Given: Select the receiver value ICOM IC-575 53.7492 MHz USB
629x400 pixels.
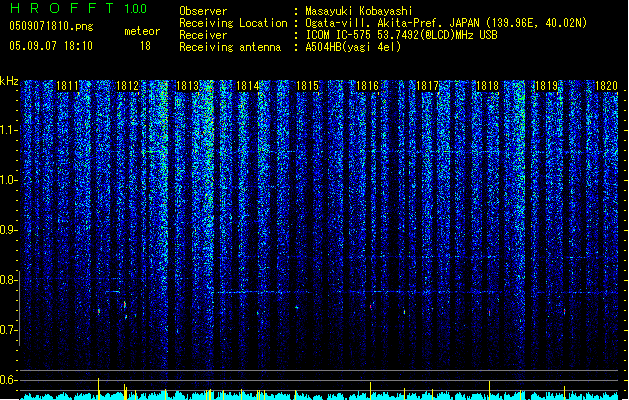Looking at the screenshot, I should [401, 35].
